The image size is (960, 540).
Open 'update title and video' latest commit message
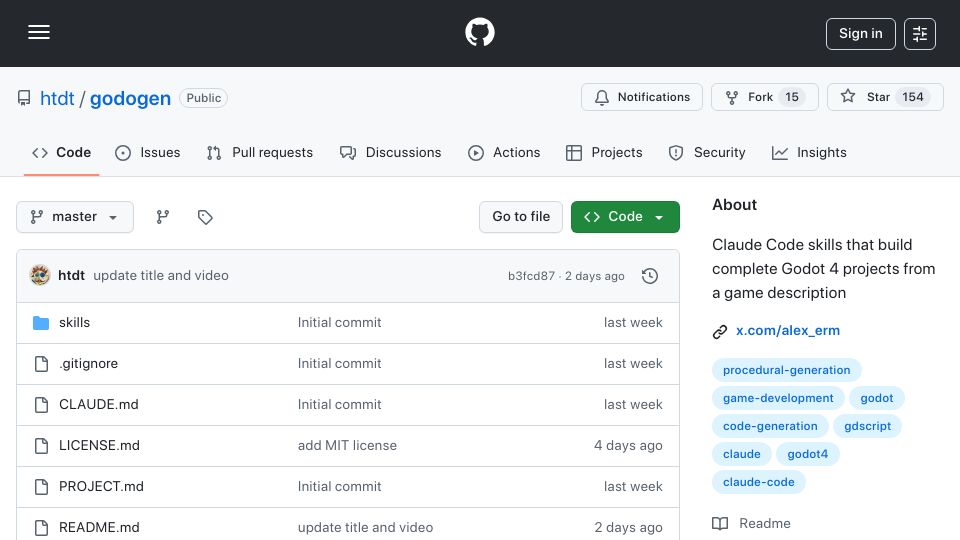click(161, 276)
